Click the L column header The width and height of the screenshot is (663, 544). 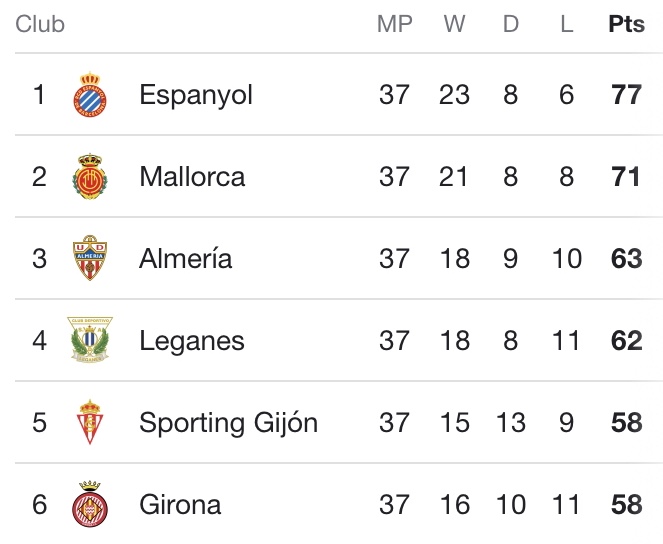[x=567, y=25]
